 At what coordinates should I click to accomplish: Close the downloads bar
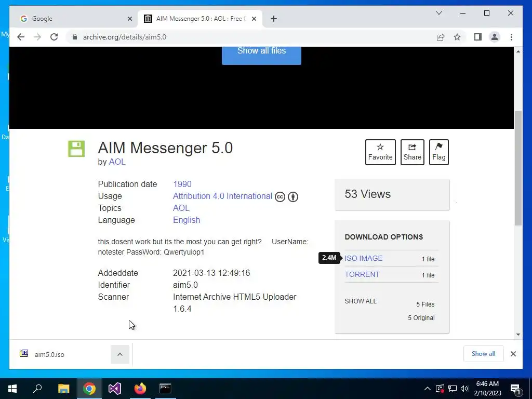pos(513,354)
